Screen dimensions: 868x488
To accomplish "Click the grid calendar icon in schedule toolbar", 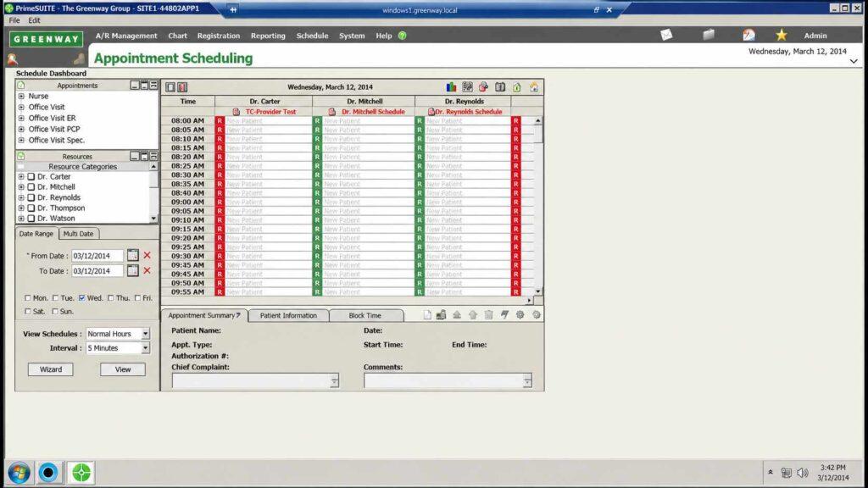I will click(x=468, y=87).
